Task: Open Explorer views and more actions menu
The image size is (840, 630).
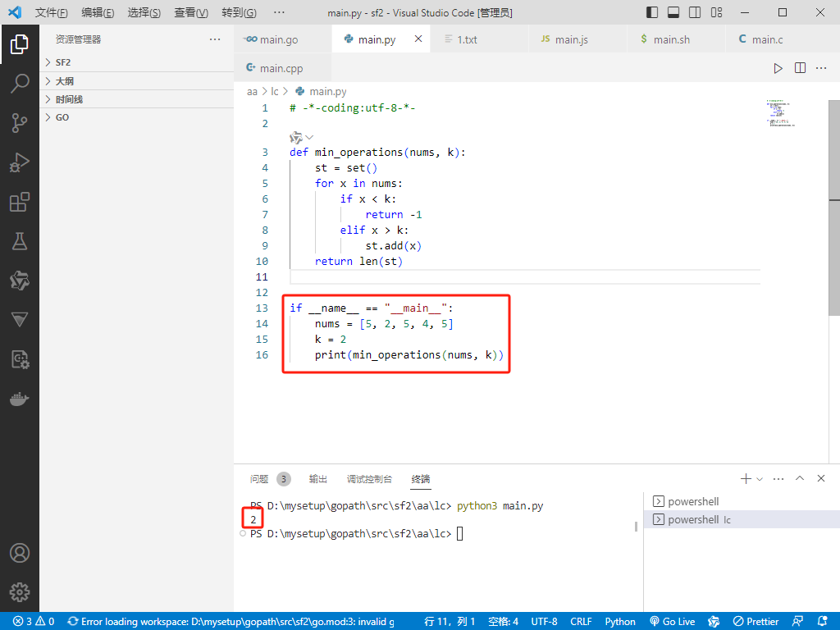Action: (215, 39)
